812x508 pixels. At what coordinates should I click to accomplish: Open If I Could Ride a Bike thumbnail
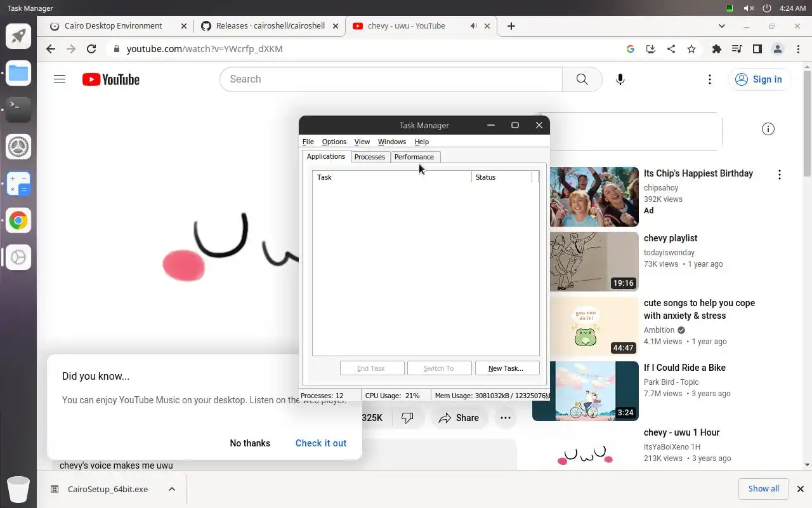click(586, 391)
